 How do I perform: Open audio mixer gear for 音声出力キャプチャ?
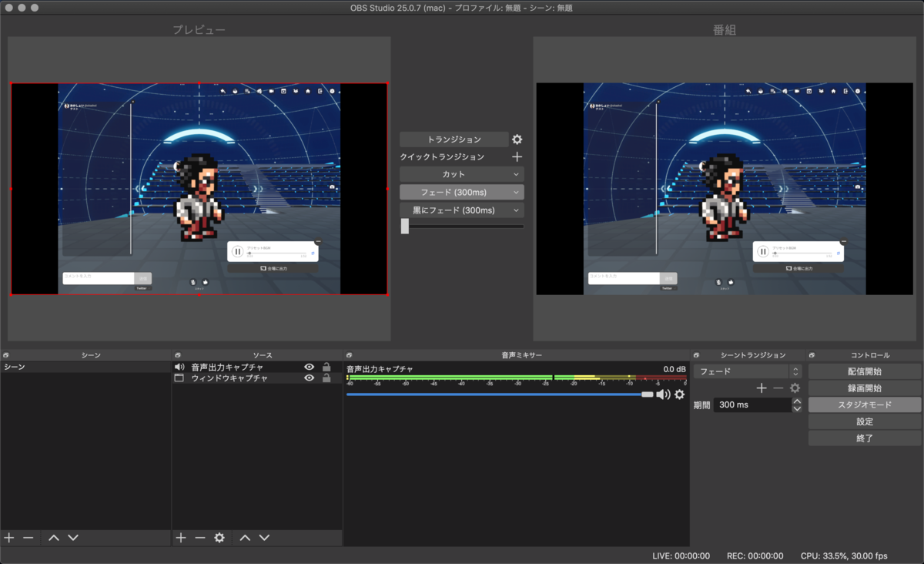pos(679,394)
